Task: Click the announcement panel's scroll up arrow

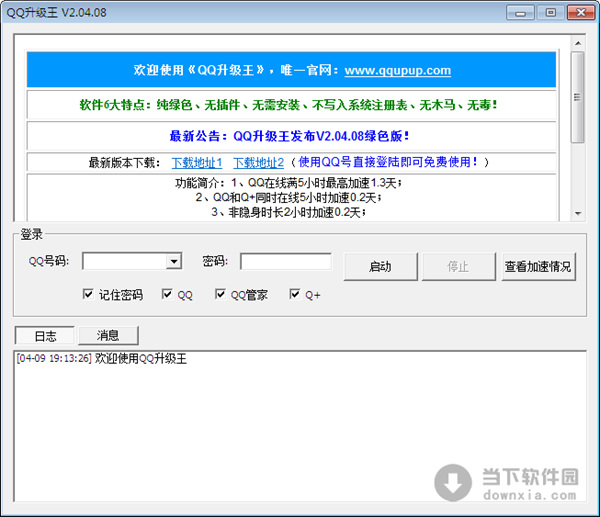Action: pos(577,44)
